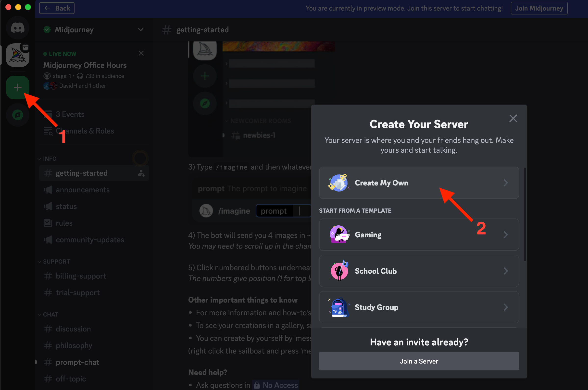Open Explore Discoverable Servers compass icon
588x390 pixels.
tap(17, 115)
